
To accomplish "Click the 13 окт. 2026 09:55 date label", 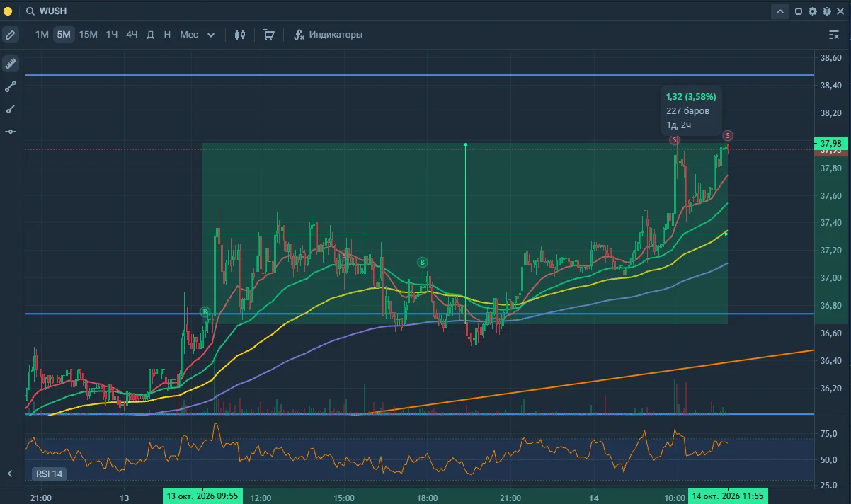I will [x=203, y=497].
